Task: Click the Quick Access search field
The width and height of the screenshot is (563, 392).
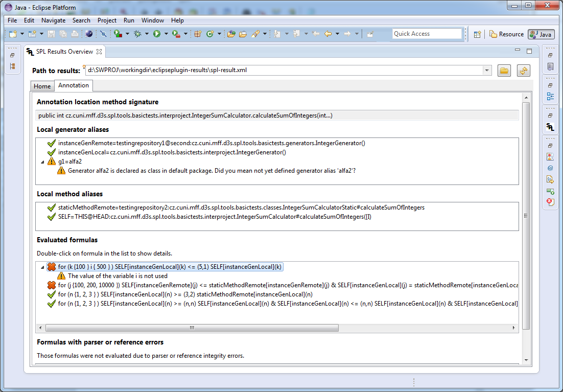Action: (x=427, y=34)
